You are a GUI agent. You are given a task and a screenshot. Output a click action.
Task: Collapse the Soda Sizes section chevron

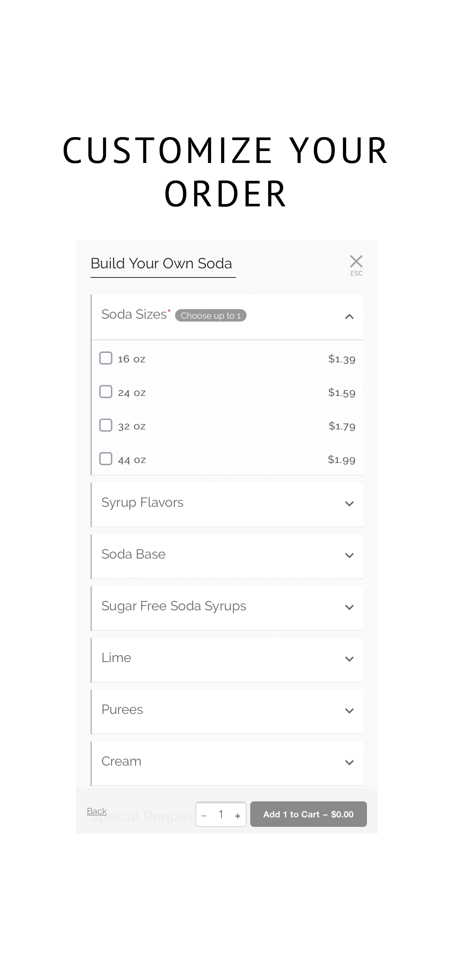tap(349, 316)
